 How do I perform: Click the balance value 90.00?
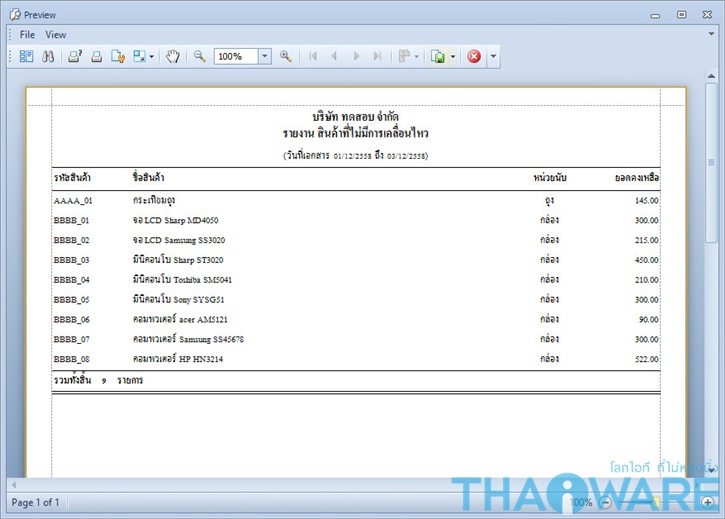[x=649, y=320]
